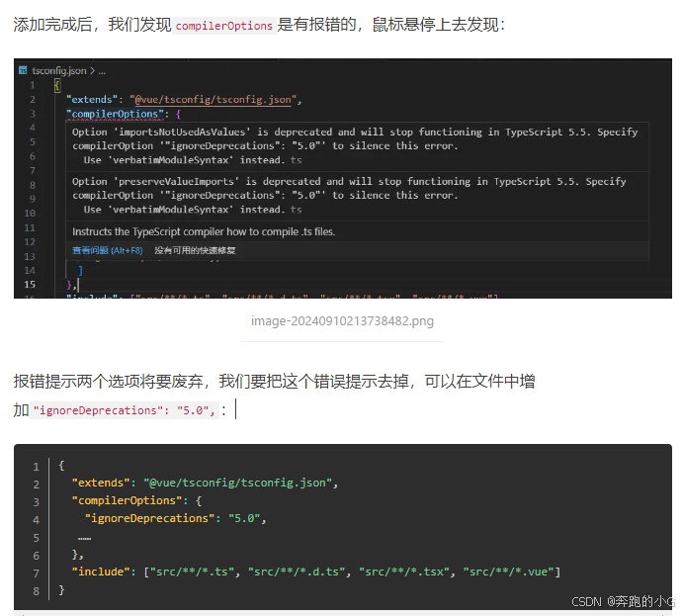Click line number 1 in the editor gutter
This screenshot has height=616, width=684.
coord(33,85)
